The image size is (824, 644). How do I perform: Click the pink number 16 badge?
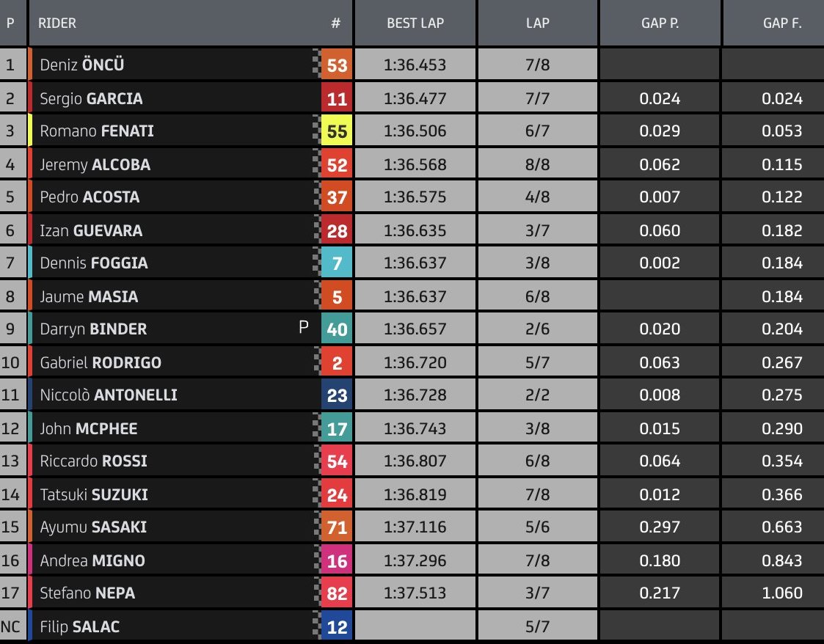click(336, 560)
